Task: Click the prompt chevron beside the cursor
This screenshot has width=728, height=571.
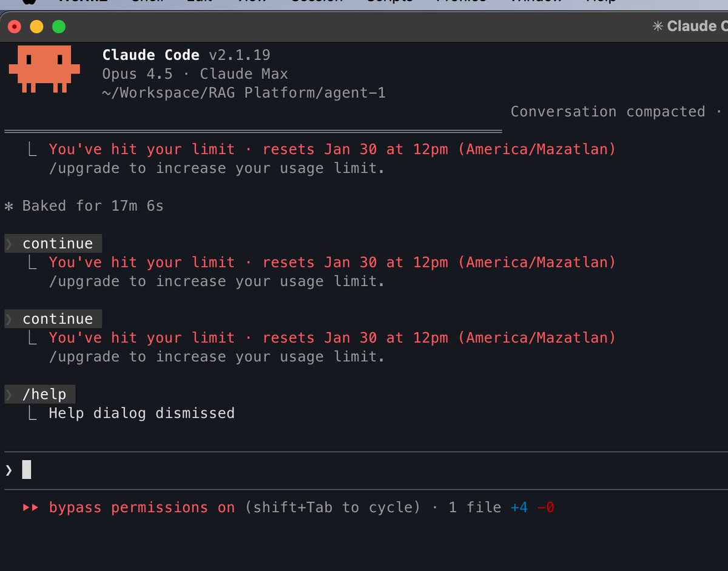Action: tap(8, 470)
